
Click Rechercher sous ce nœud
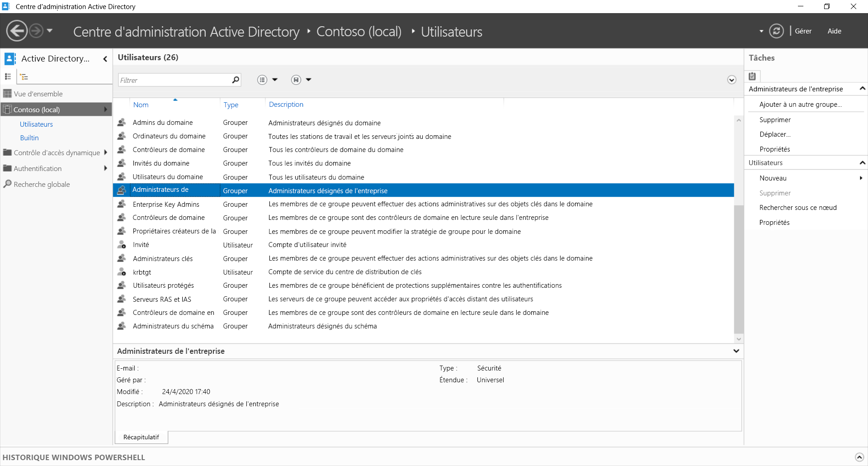[798, 208]
